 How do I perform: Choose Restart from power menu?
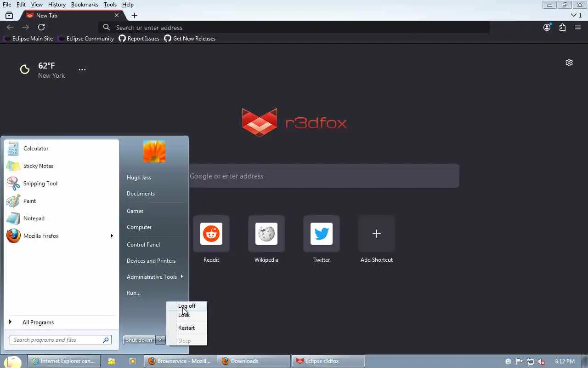click(x=187, y=328)
